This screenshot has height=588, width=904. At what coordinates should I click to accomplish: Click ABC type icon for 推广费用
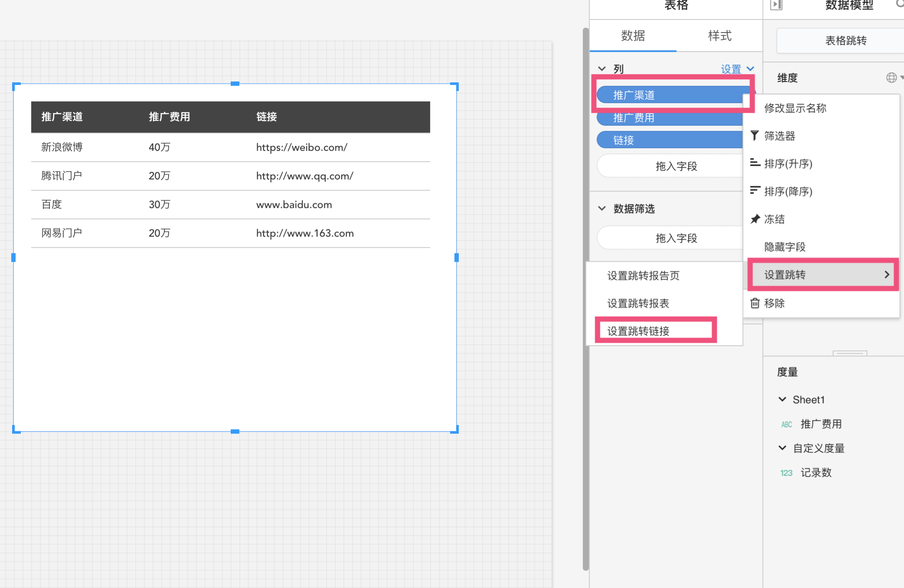click(787, 424)
